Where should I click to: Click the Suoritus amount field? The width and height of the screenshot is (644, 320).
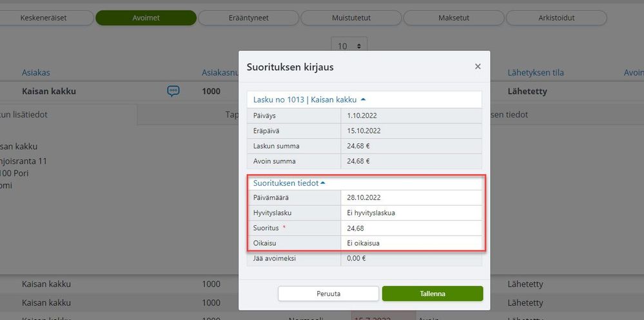[x=411, y=228]
